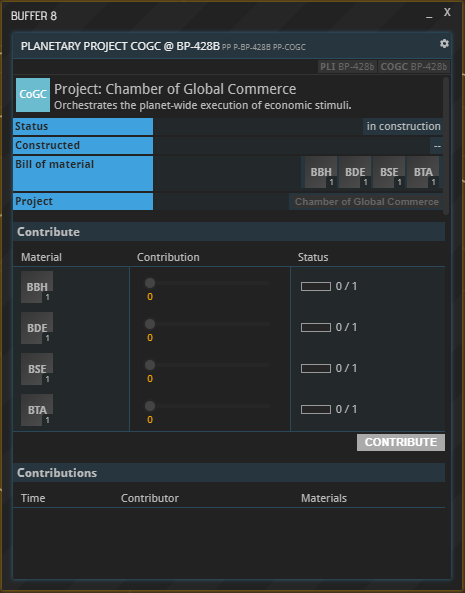465x593 pixels.
Task: Click BDE material icon in Contribute table
Action: point(37,328)
